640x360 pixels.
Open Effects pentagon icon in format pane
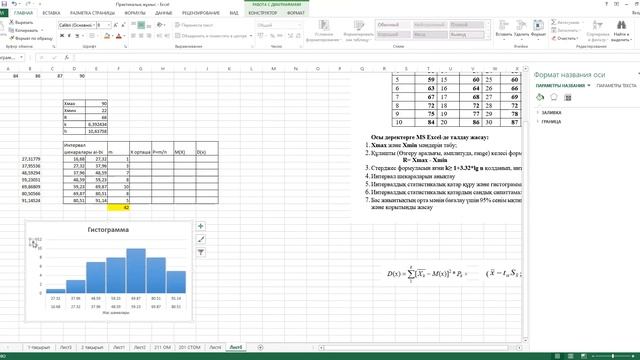pyautogui.click(x=554, y=97)
